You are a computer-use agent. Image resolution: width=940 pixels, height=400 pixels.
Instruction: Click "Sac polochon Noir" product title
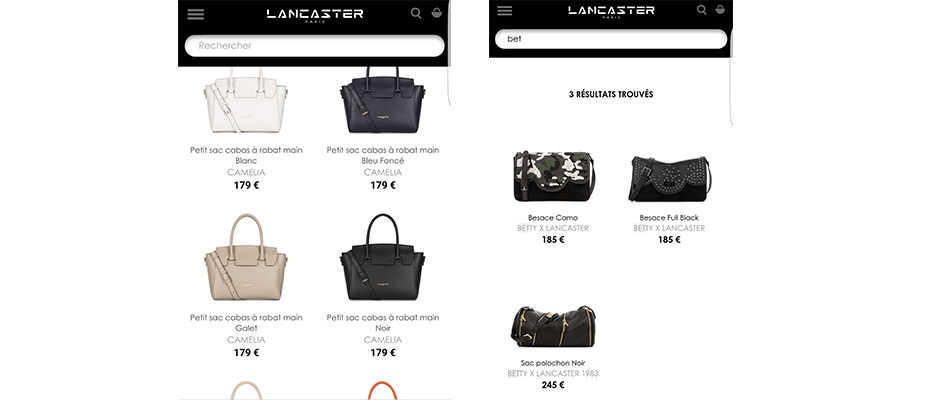(553, 363)
